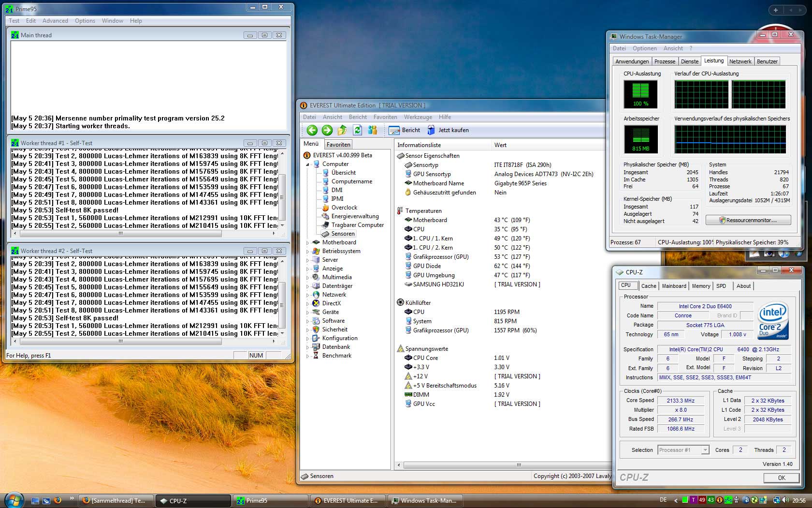Expand the Betriebssystem node in EVEREST tree
This screenshot has width=812, height=508.
307,252
